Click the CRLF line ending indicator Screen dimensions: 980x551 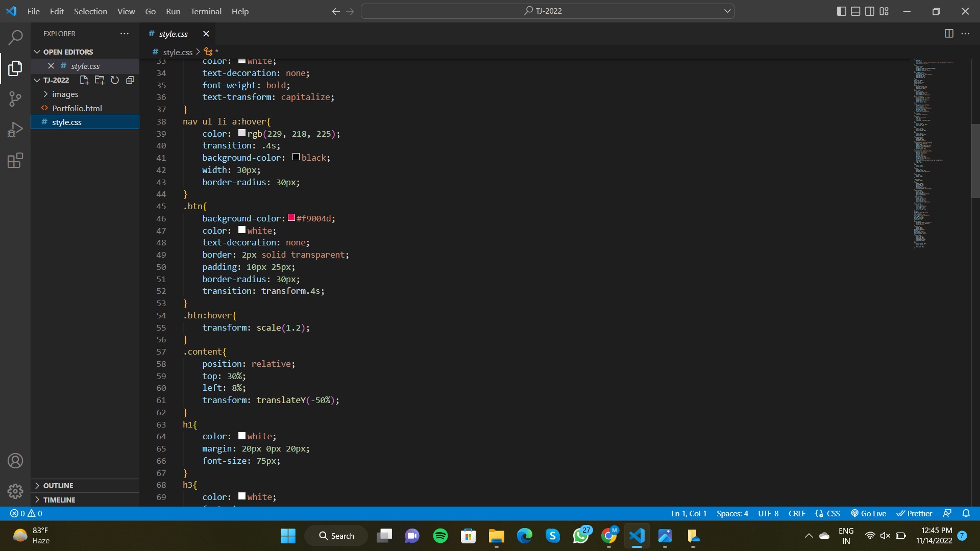tap(797, 513)
